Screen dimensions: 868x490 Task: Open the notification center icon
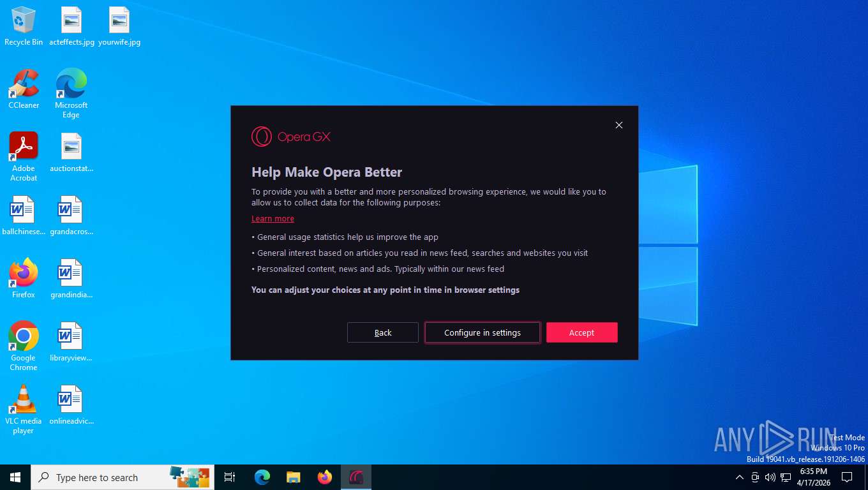[847, 477]
